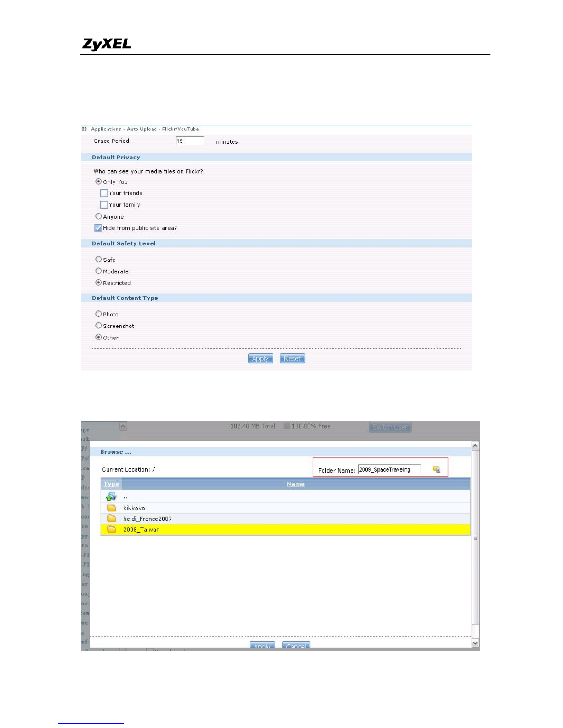Check the Your family checkbox
This screenshot has height=728, width=563.
104,204
